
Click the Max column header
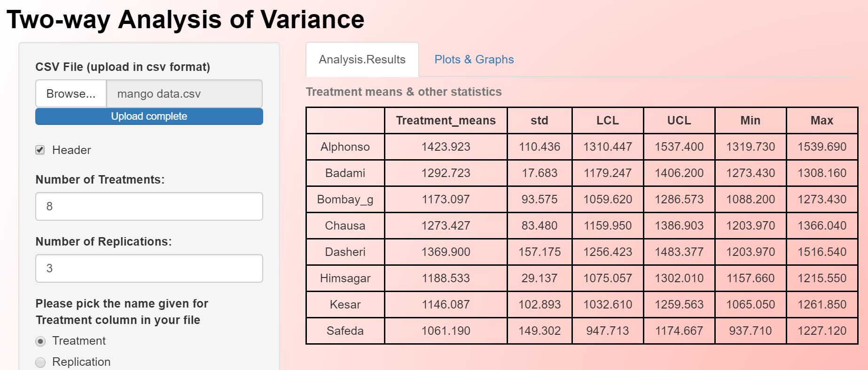point(821,121)
